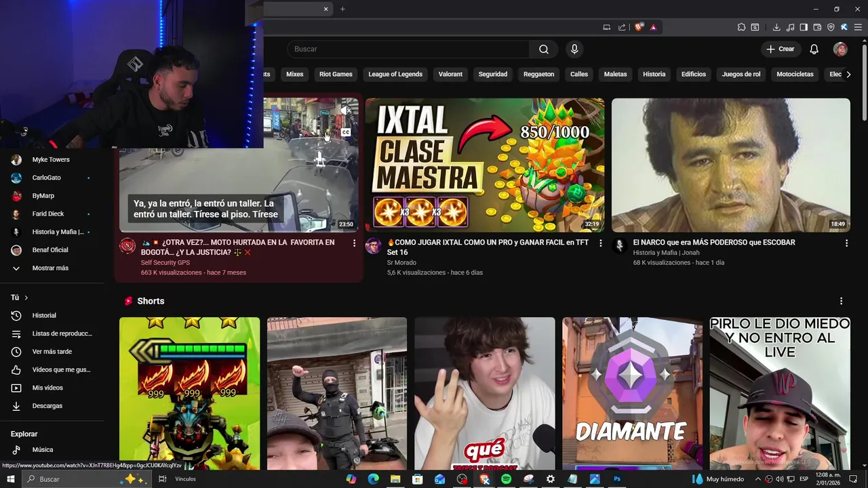
Task: Open the DIAMANTE short thumbnail
Action: [x=633, y=394]
